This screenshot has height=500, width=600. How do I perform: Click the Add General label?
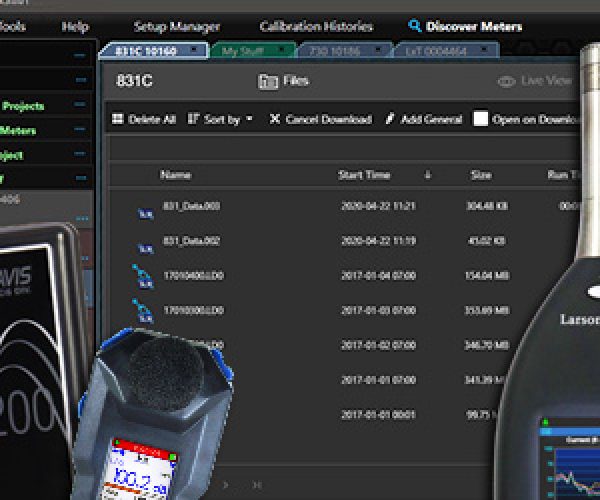tap(431, 119)
